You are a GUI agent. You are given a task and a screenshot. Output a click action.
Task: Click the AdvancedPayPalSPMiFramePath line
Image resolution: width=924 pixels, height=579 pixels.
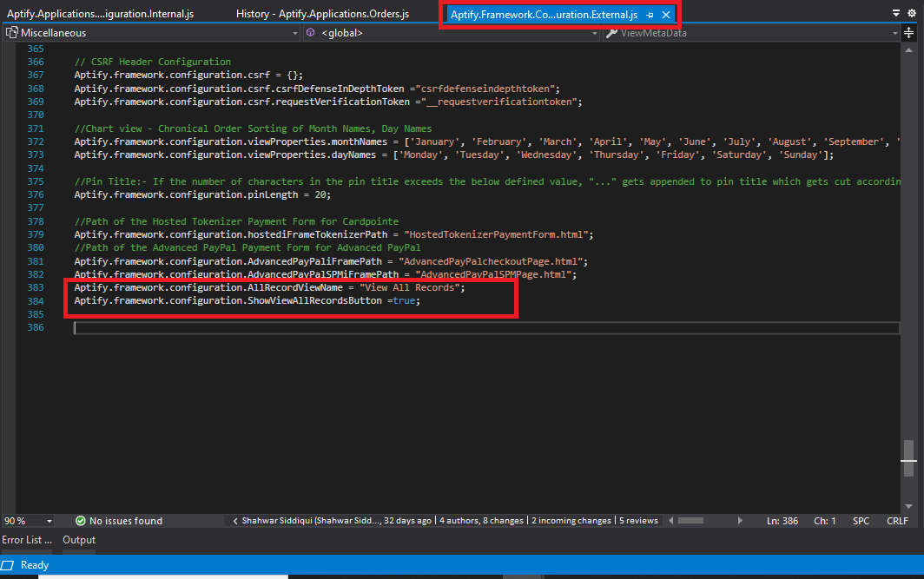326,274
